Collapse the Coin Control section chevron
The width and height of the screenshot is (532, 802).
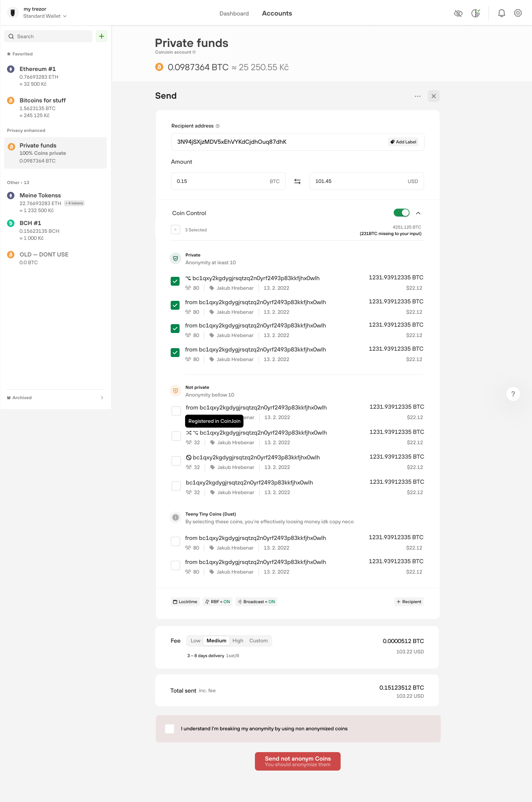[418, 213]
